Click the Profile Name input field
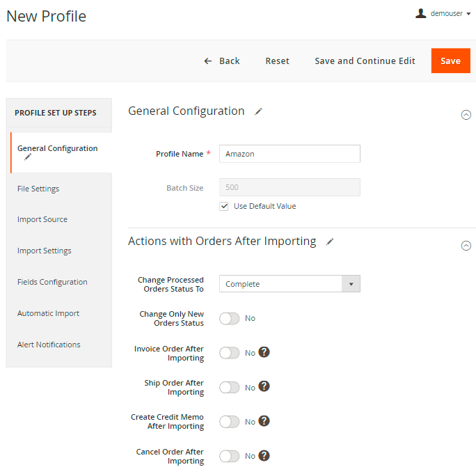This screenshot has width=476, height=474. click(x=289, y=154)
